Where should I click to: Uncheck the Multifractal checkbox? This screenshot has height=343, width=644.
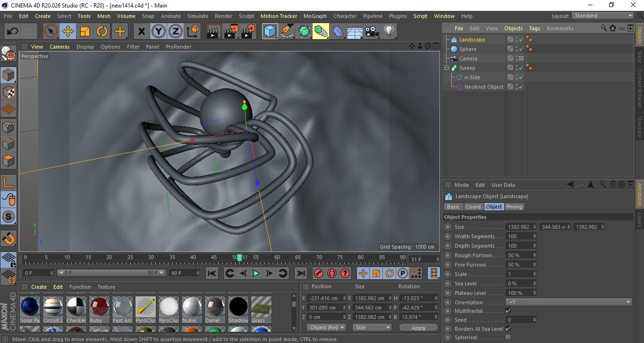[x=508, y=311]
